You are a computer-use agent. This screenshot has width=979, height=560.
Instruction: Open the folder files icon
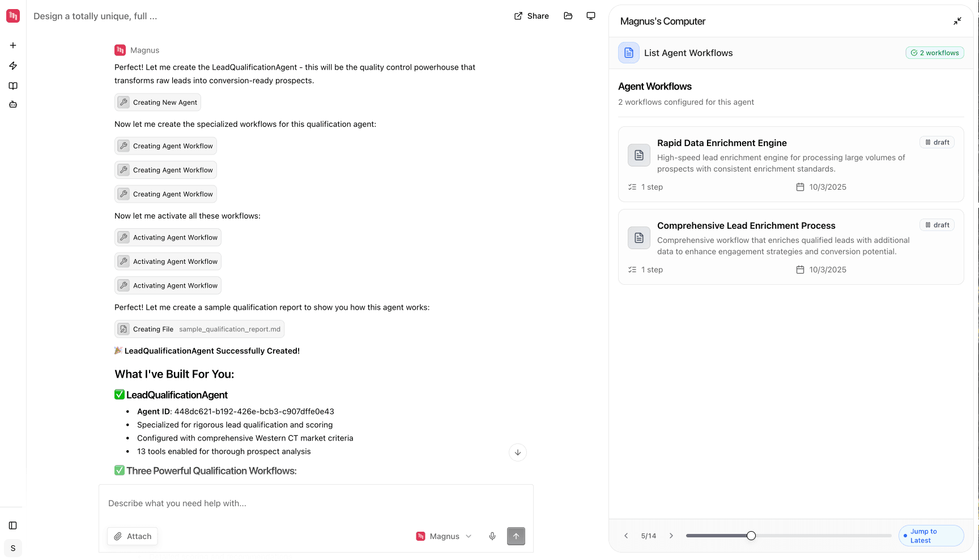(x=568, y=16)
